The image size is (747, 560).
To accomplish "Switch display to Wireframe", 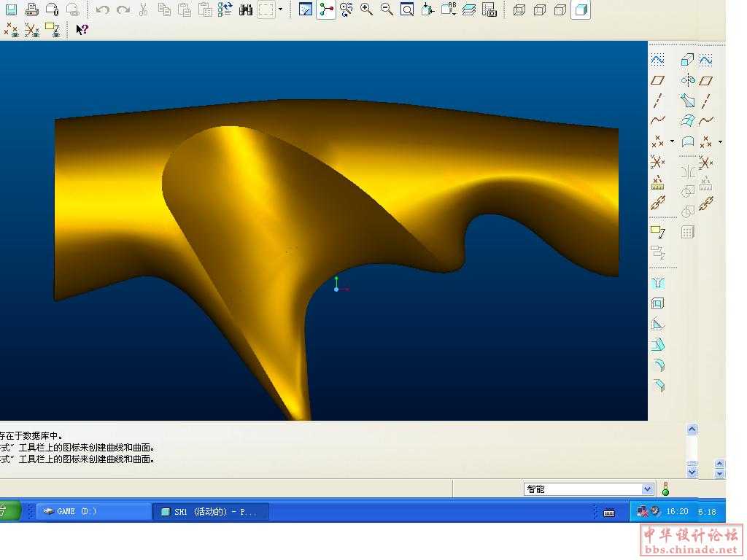I will point(519,9).
